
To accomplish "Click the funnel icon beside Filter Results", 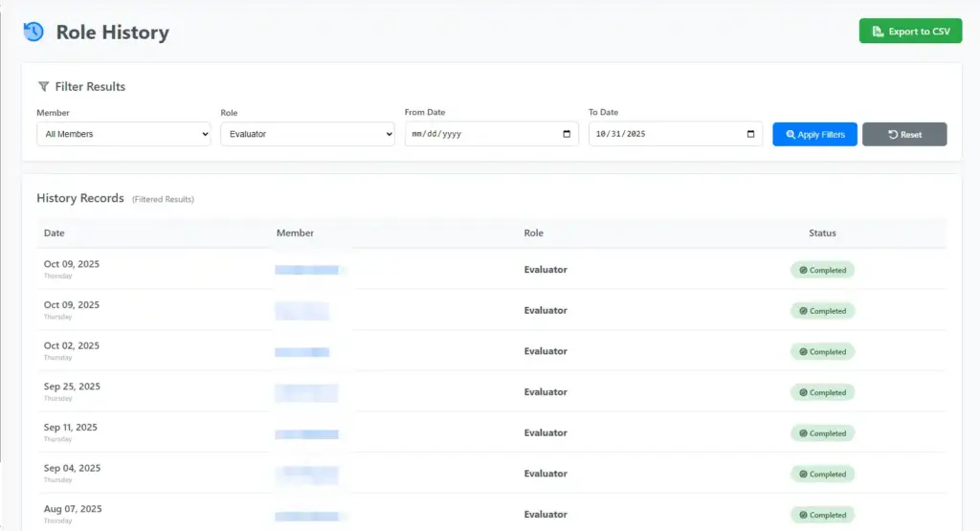I will pyautogui.click(x=43, y=86).
